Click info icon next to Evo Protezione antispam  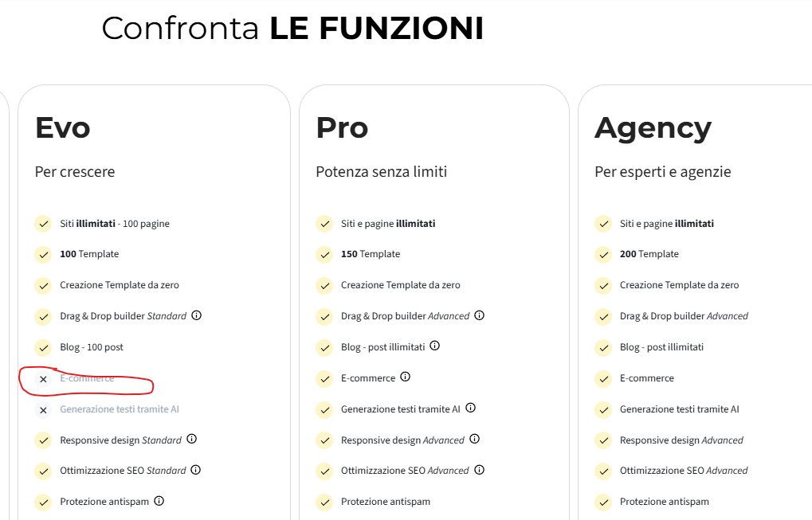(x=159, y=500)
